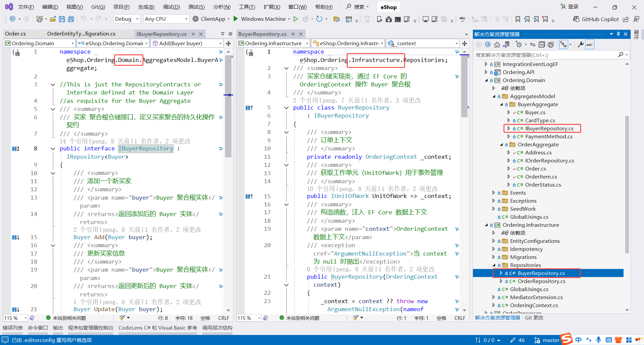Pin the IBuyerRepository.cs tab
The width and height of the screenshot is (644, 345).
pyautogui.click(x=193, y=34)
